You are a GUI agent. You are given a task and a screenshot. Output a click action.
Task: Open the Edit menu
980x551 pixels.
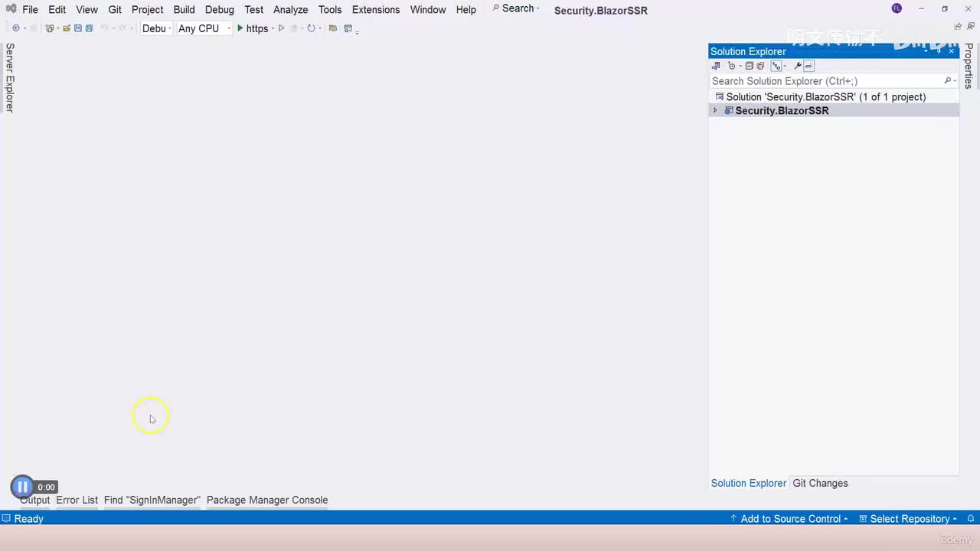(x=57, y=10)
